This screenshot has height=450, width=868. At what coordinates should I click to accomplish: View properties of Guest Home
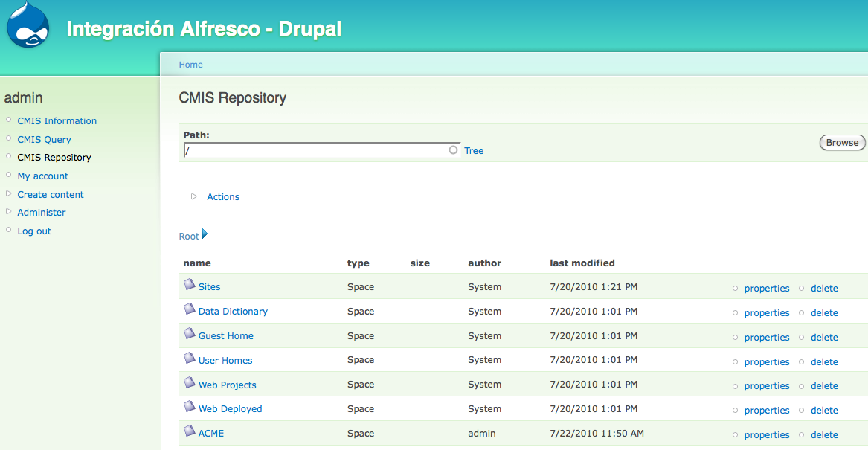pyautogui.click(x=767, y=337)
